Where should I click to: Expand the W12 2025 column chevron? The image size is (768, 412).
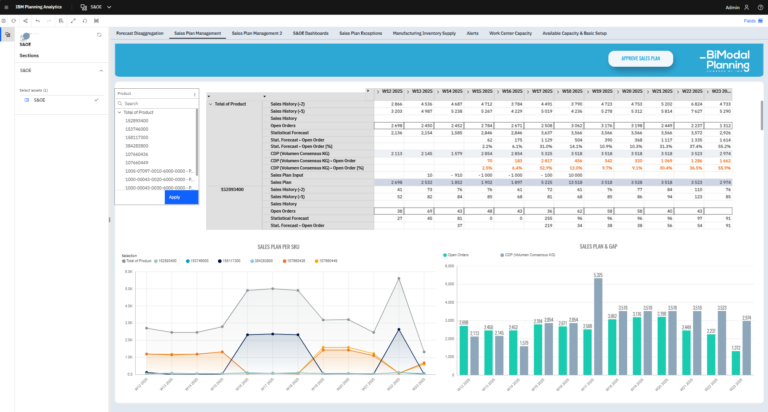(378, 92)
